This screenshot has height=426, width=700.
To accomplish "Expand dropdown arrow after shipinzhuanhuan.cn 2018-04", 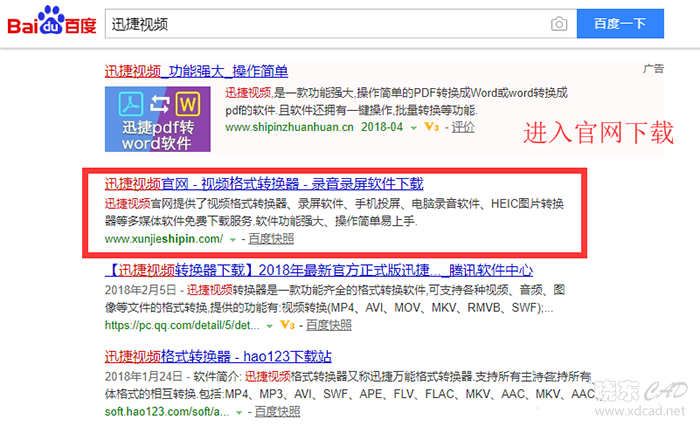I will [x=413, y=128].
